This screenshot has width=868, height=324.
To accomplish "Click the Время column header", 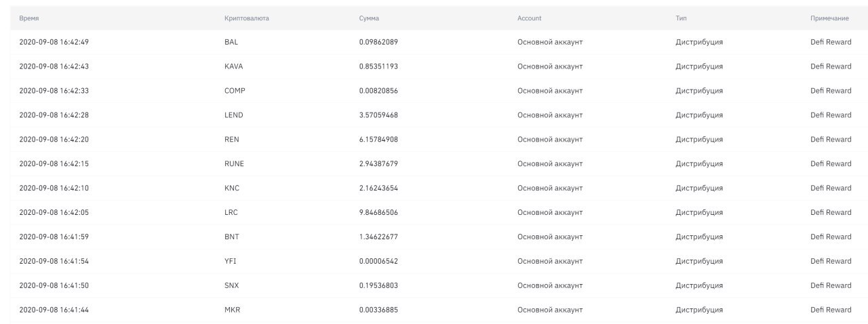I will click(29, 18).
